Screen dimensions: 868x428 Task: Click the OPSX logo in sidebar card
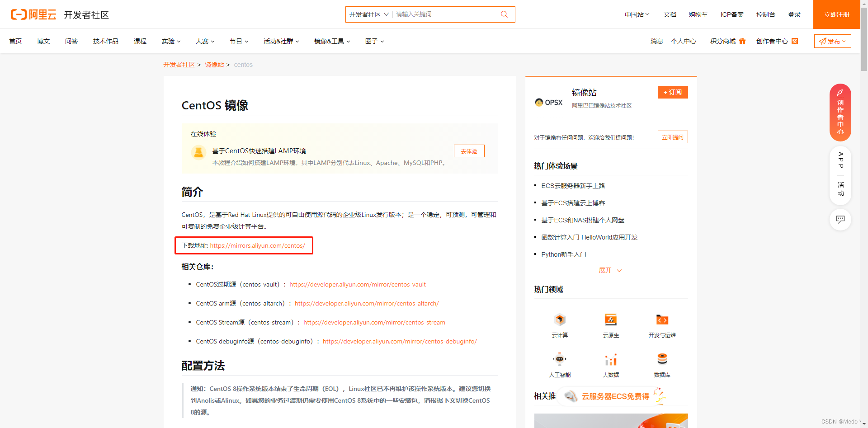[548, 103]
